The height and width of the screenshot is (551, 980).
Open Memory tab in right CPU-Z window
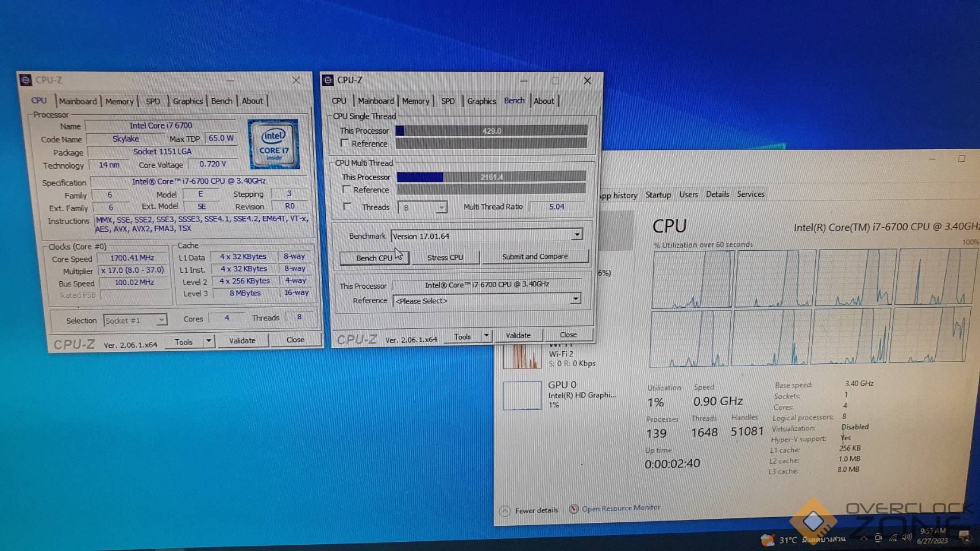pyautogui.click(x=416, y=101)
